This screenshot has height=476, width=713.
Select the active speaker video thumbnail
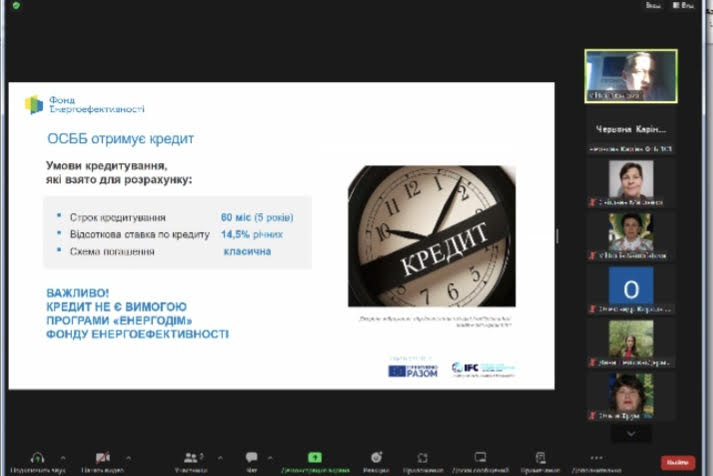click(631, 76)
